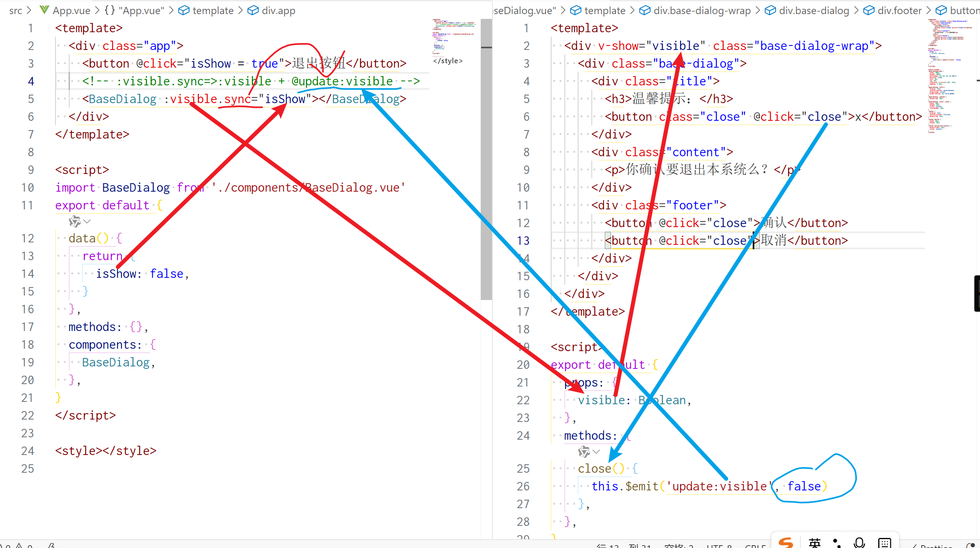Expand the chevron next to close() code lens
Viewport: 980px width, 548px height.
click(597, 452)
